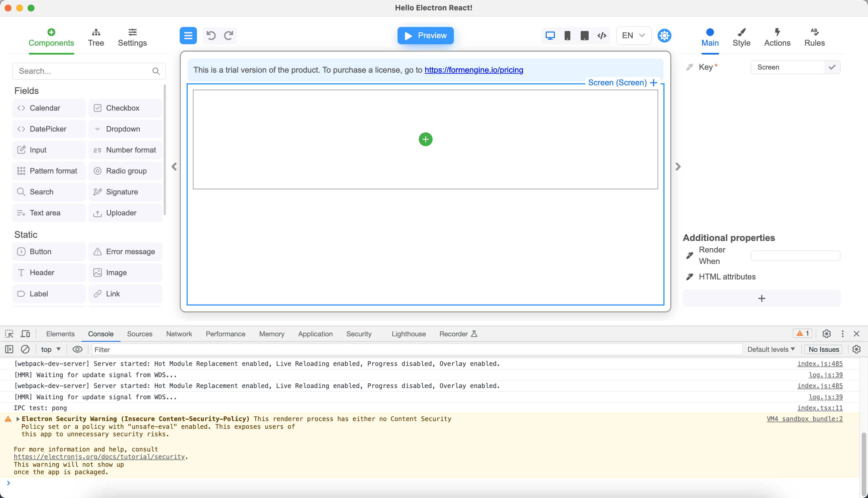This screenshot has height=498, width=868.
Task: Open the blue hamburger menu
Action: [188, 35]
